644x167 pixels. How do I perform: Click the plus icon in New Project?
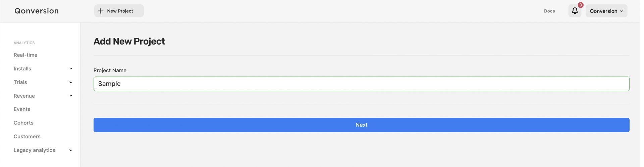101,11
